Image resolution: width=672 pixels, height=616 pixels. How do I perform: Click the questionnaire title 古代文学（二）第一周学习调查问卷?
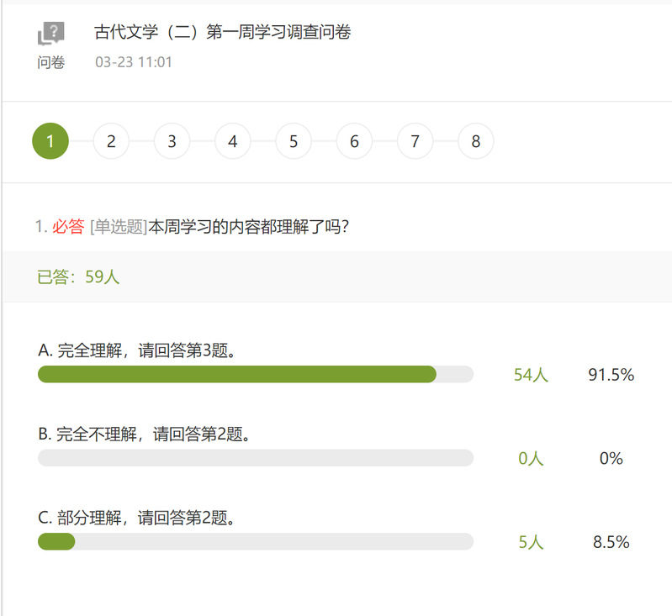(x=222, y=33)
